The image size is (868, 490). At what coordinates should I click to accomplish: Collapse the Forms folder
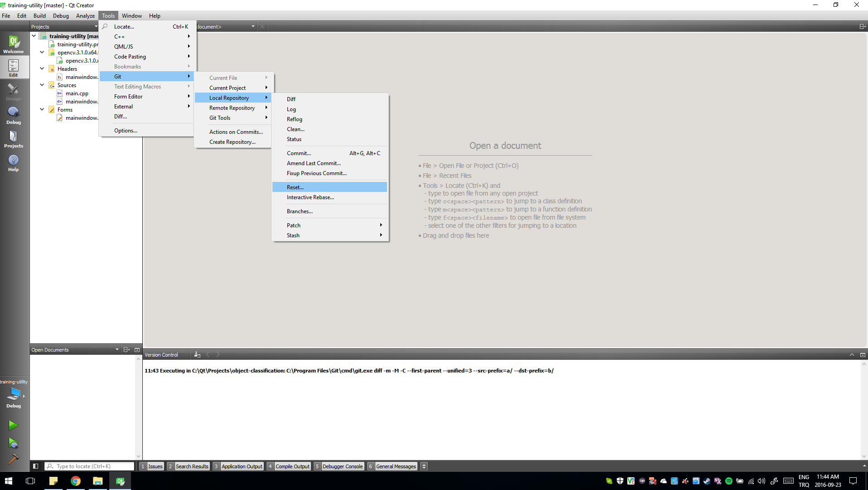(42, 109)
